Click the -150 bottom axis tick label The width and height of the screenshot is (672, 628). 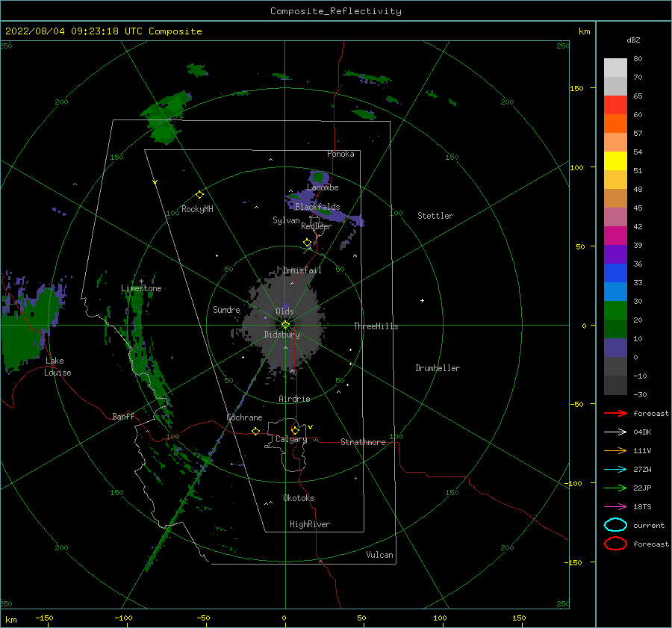[44, 618]
